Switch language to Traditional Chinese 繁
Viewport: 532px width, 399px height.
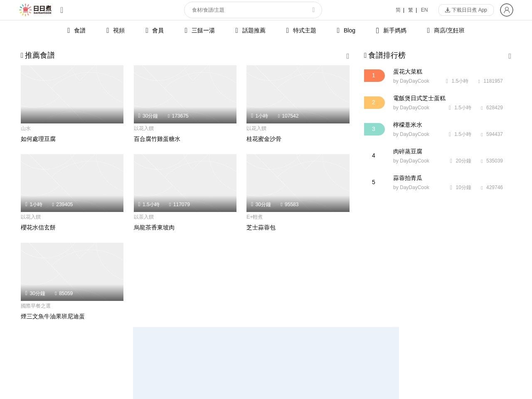[x=410, y=10]
